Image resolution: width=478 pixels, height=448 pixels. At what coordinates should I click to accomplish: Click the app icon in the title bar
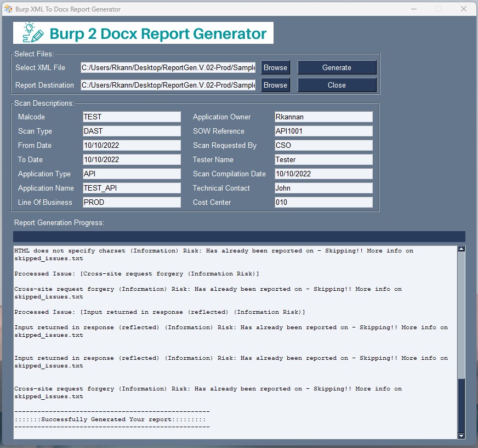(8, 9)
